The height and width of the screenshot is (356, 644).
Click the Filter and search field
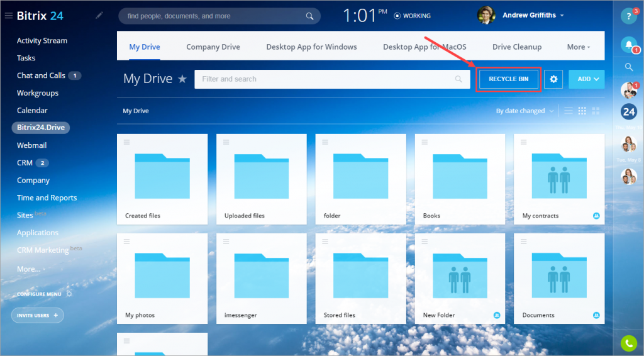(x=332, y=79)
